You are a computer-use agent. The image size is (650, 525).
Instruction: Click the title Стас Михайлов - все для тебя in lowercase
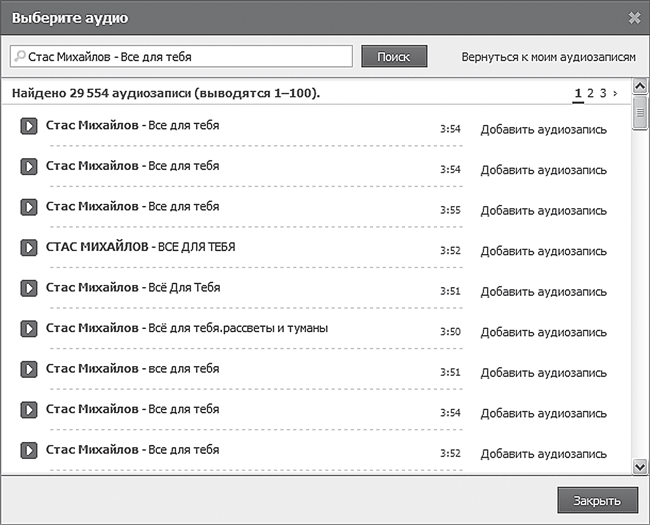click(132, 369)
